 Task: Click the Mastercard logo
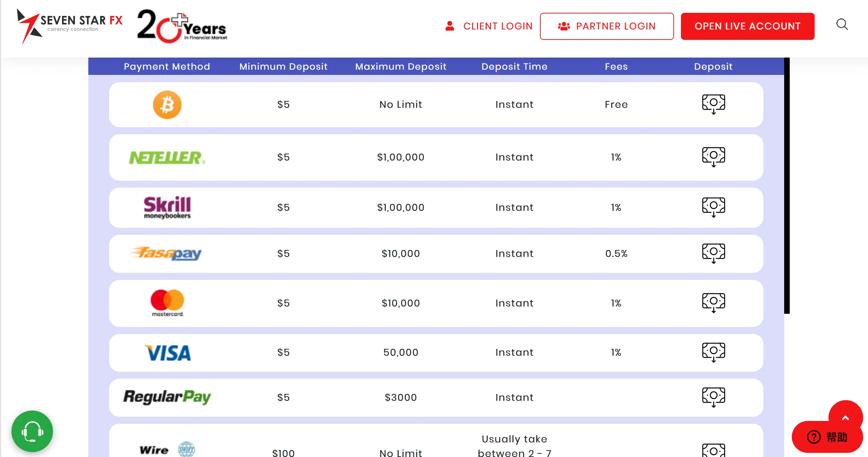coord(167,303)
